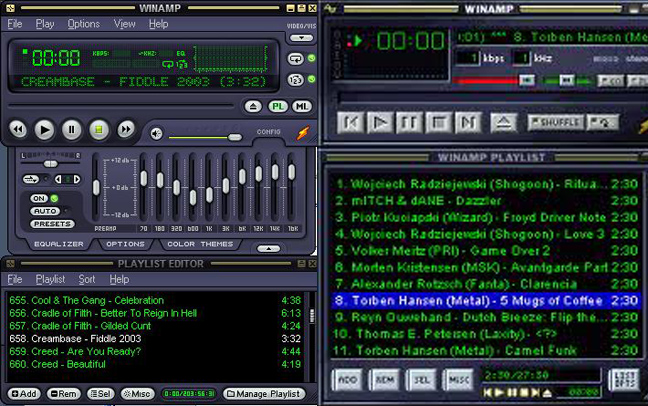Open Help menu in Winamp main window
Viewport: 648px width, 406px height.
(x=158, y=24)
